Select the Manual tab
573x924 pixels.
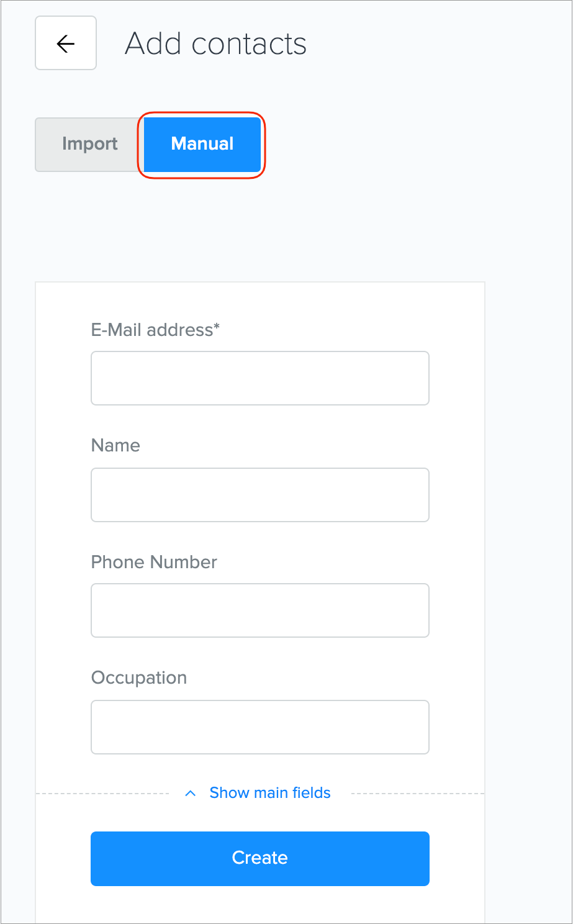pos(202,144)
